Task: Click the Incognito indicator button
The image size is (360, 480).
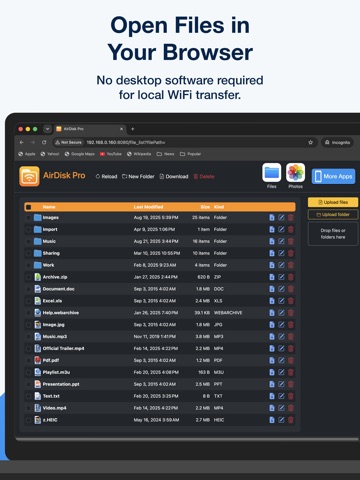Action: coord(337,142)
